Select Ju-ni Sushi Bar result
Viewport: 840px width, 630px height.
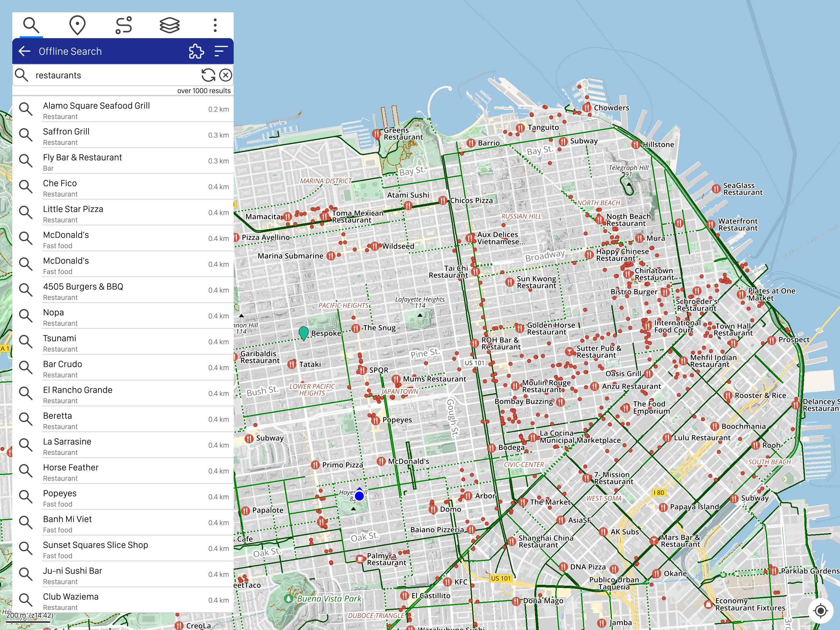123,575
